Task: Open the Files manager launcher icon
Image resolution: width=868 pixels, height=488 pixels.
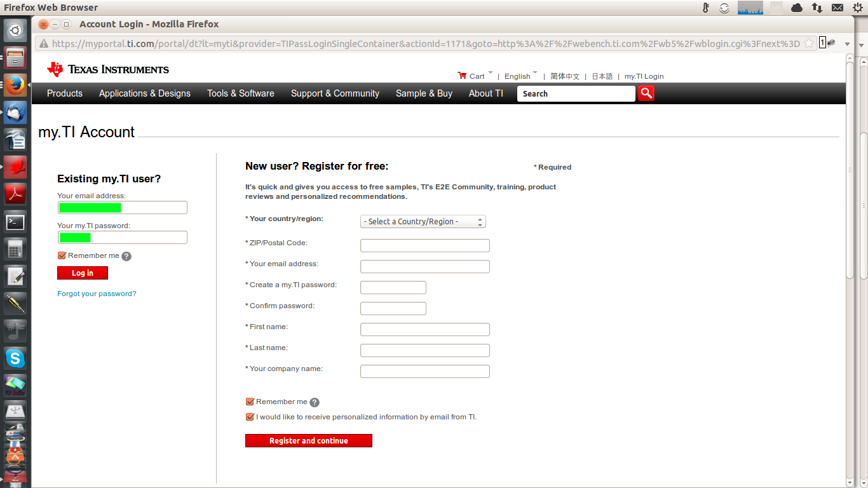Action: pyautogui.click(x=15, y=57)
